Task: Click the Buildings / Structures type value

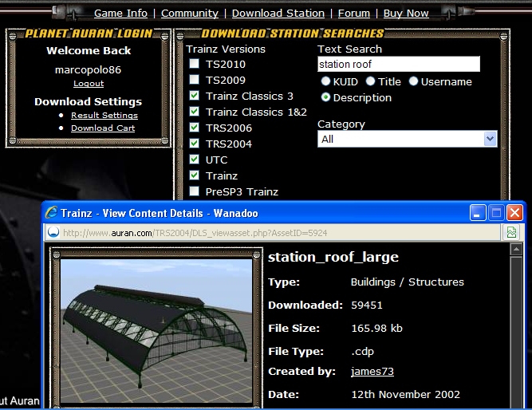Action: [407, 282]
